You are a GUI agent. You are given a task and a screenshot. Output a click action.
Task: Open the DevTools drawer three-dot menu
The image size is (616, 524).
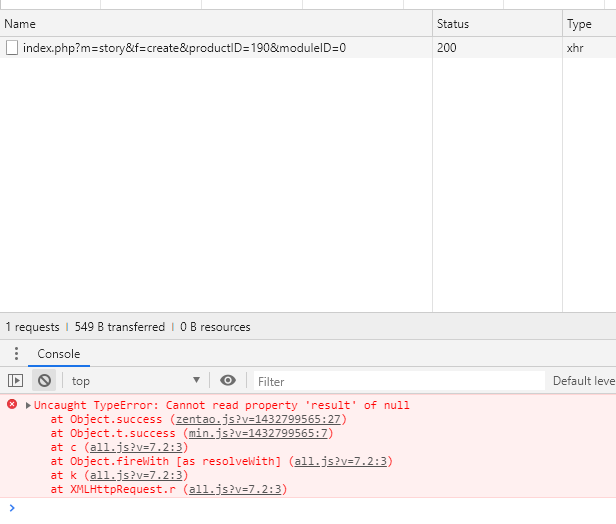click(x=15, y=354)
